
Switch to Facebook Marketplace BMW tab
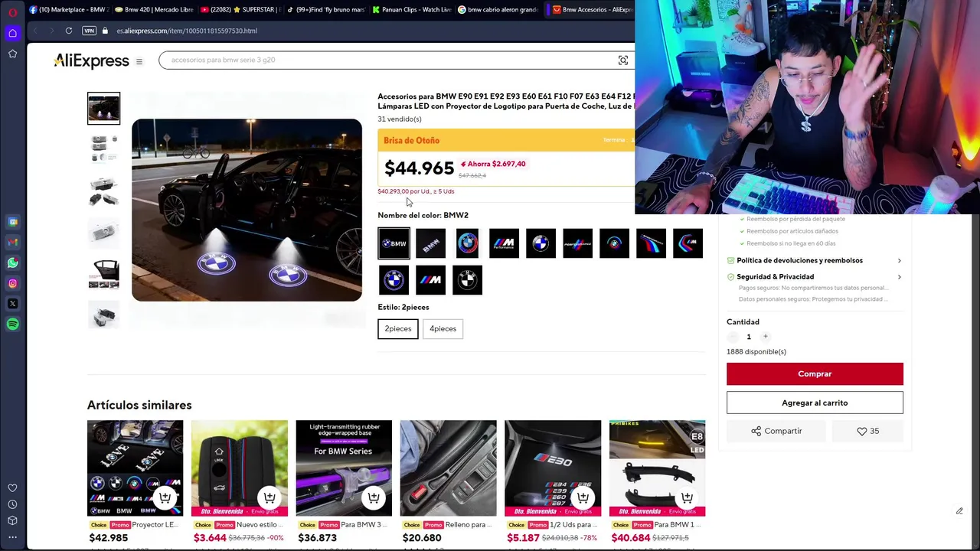point(69,10)
